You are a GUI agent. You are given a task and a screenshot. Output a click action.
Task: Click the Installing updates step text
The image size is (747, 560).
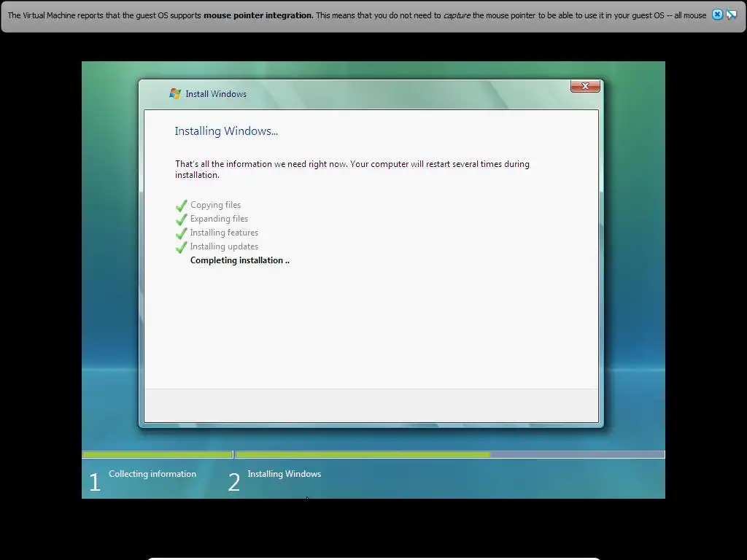click(225, 246)
